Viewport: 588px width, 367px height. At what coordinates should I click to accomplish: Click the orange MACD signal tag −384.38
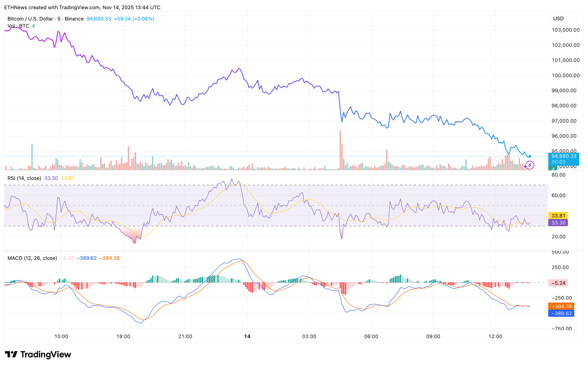pos(561,306)
